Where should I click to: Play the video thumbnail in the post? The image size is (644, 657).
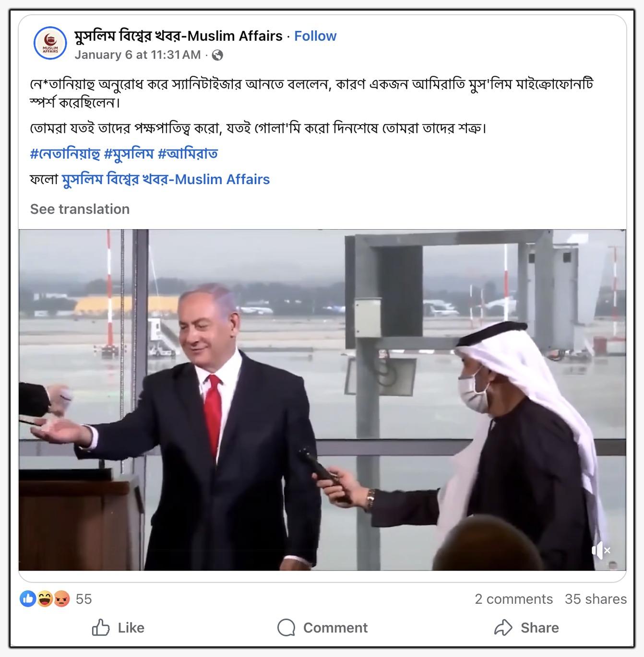point(322,400)
